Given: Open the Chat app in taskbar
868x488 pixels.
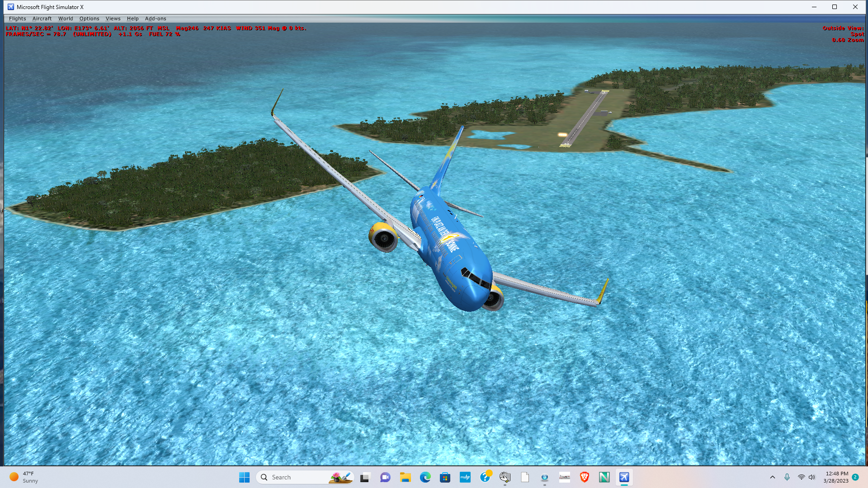Looking at the screenshot, I should pyautogui.click(x=385, y=477).
